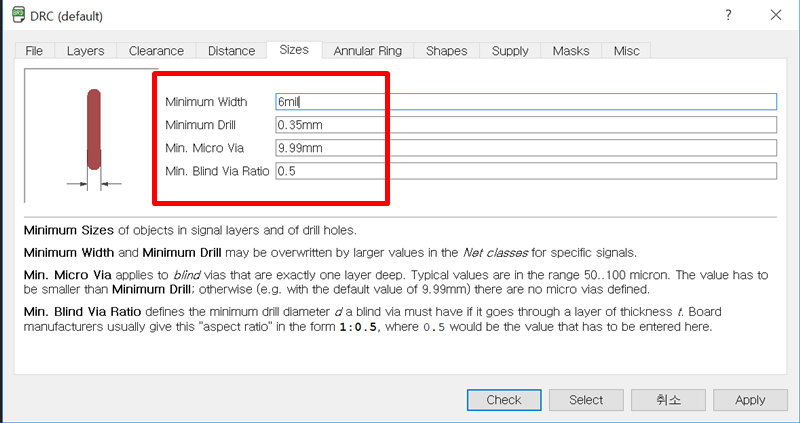Switch to the Distance tab

[x=231, y=50]
